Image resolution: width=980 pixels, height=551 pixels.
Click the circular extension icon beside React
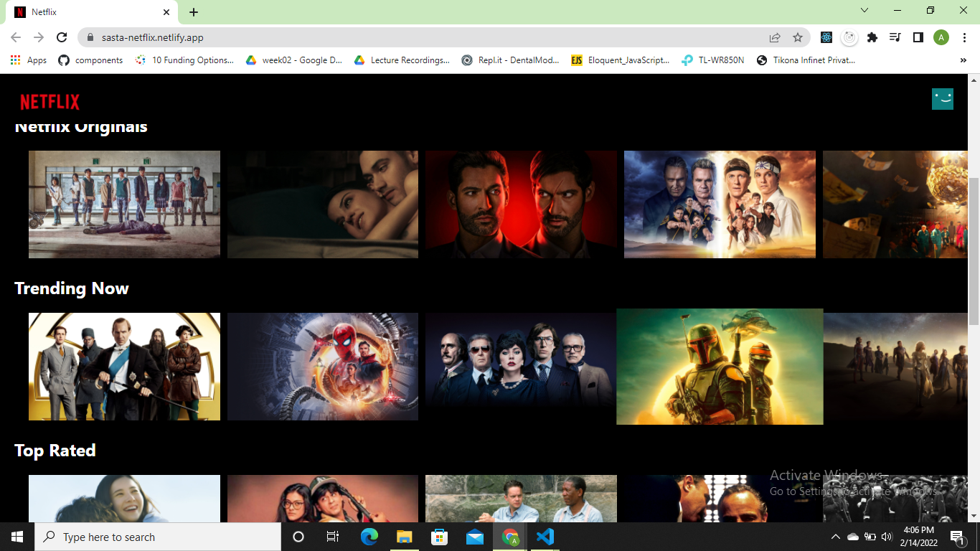pos(849,37)
